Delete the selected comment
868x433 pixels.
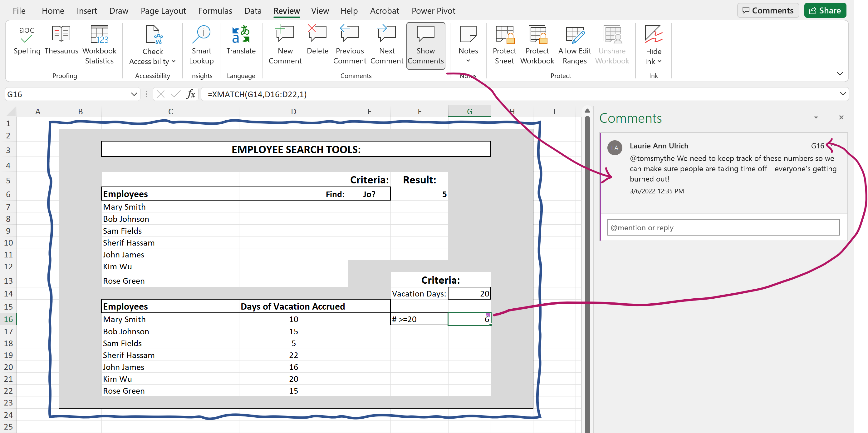pos(317,40)
